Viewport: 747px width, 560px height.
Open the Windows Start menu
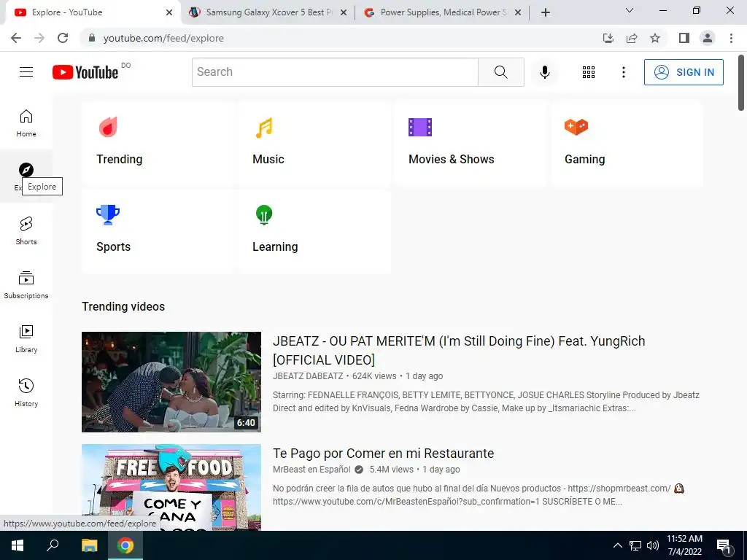[x=18, y=545]
